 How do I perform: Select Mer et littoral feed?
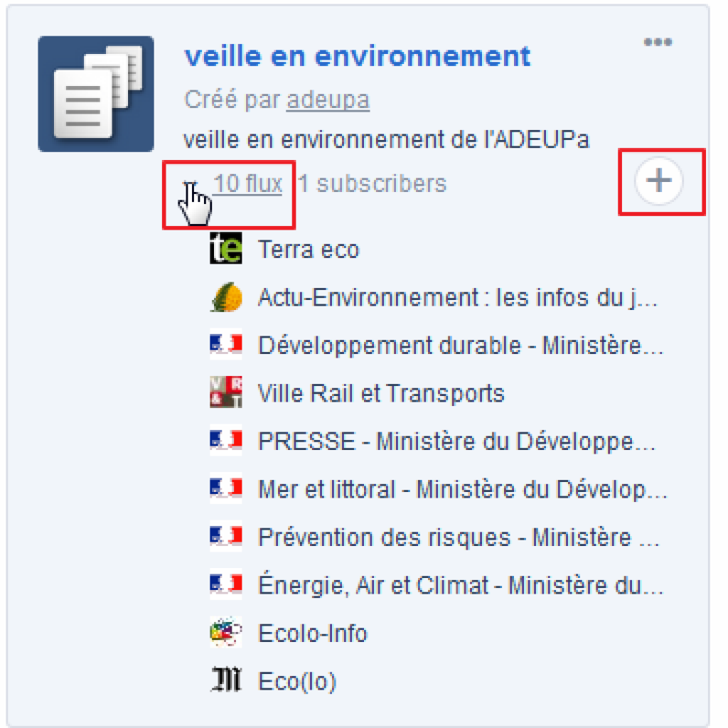462,489
